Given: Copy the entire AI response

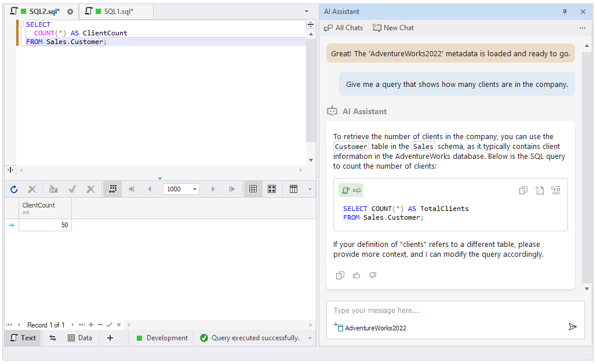Looking at the screenshot, I should [340, 275].
